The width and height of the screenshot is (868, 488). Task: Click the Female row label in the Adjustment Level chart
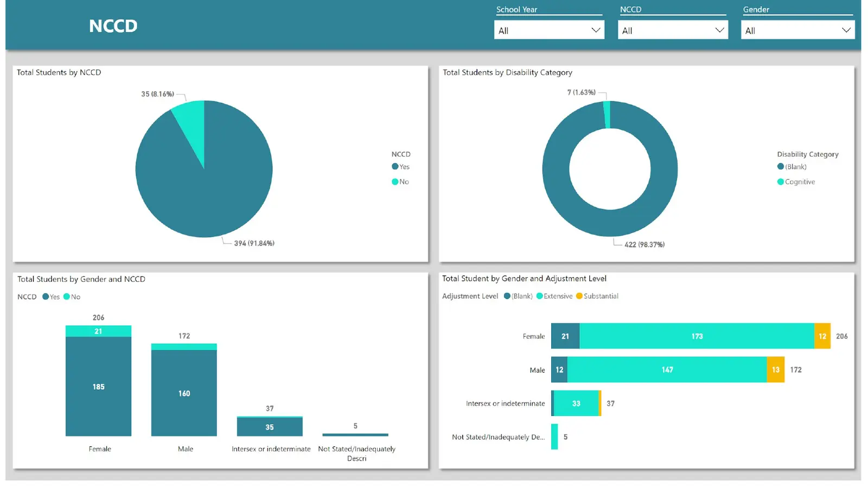(534, 336)
